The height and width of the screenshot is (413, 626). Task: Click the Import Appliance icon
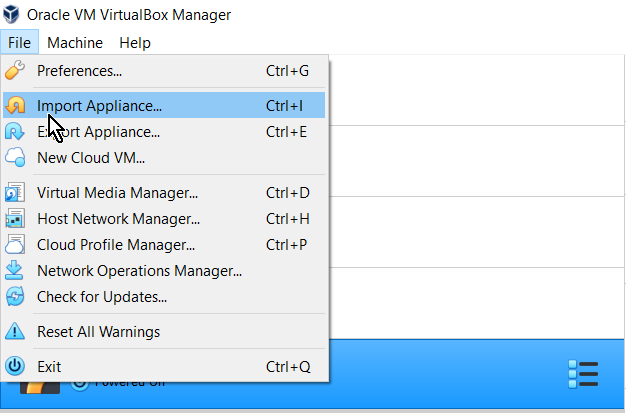tap(15, 105)
